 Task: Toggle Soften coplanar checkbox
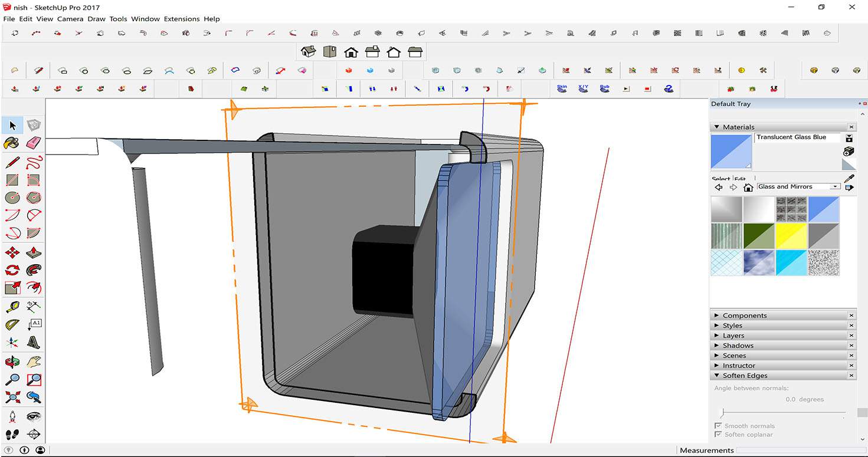pyautogui.click(x=718, y=435)
